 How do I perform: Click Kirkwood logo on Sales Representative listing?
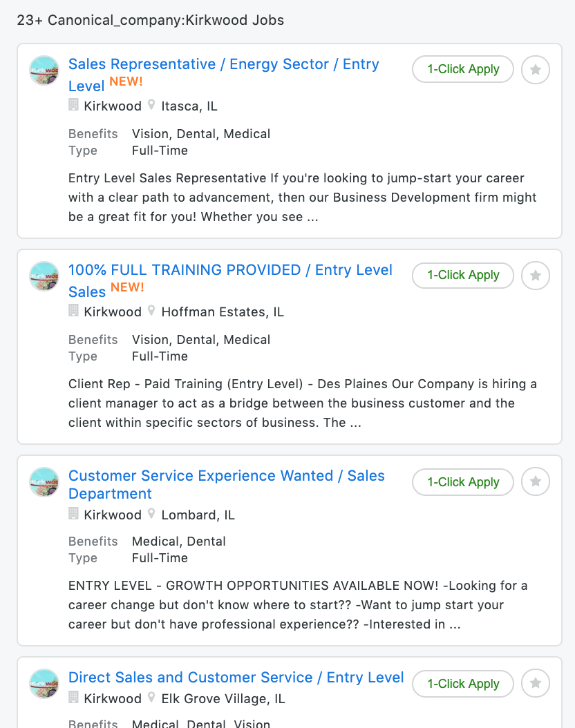(44, 70)
